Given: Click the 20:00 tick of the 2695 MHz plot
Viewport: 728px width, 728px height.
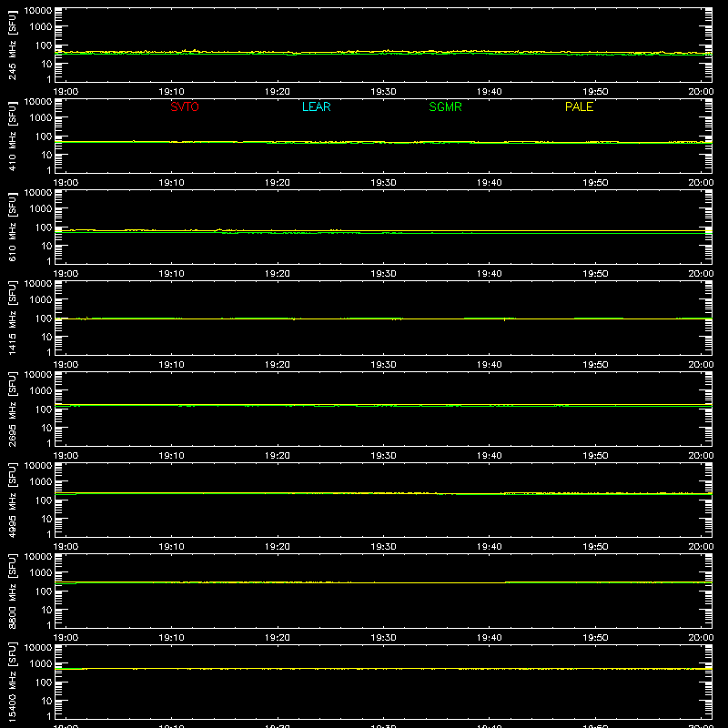Looking at the screenshot, I should click(701, 456).
